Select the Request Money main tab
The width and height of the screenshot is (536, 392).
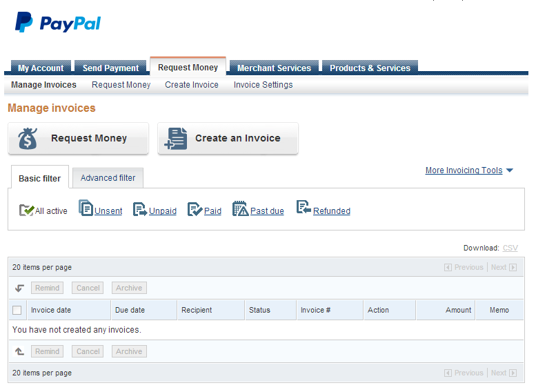pos(188,67)
